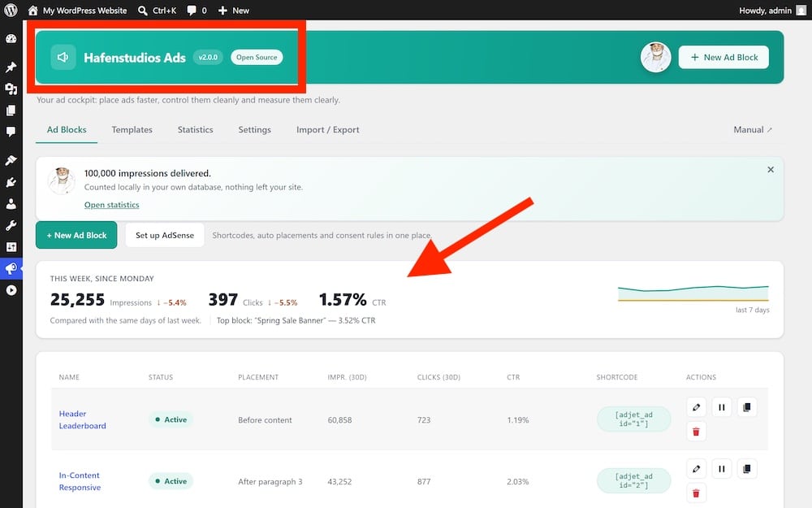Open the Manual external link
The image size is (812, 508).
753,129
